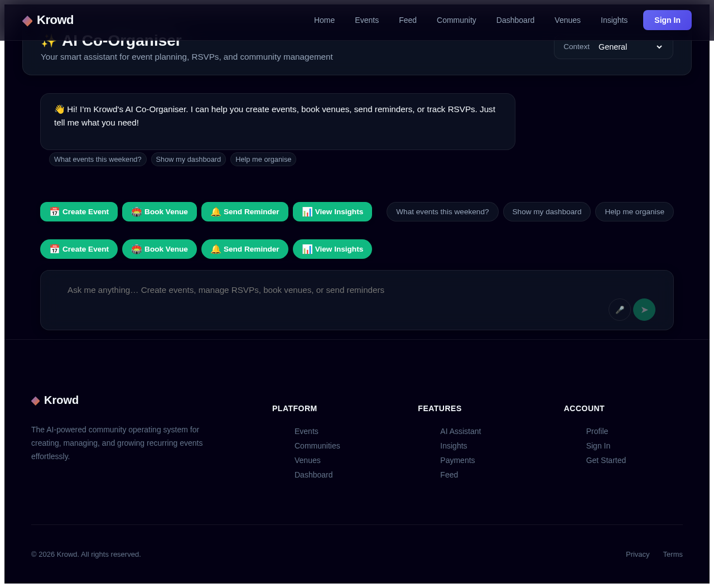Open Events link in footer Platform column
This screenshot has width=714, height=588.
click(306, 431)
